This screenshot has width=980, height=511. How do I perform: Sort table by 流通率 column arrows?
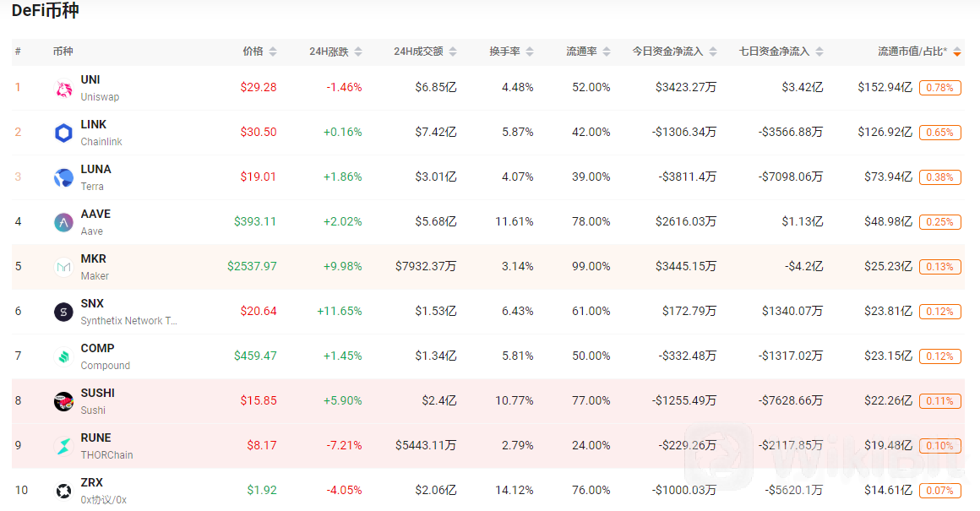coord(607,52)
